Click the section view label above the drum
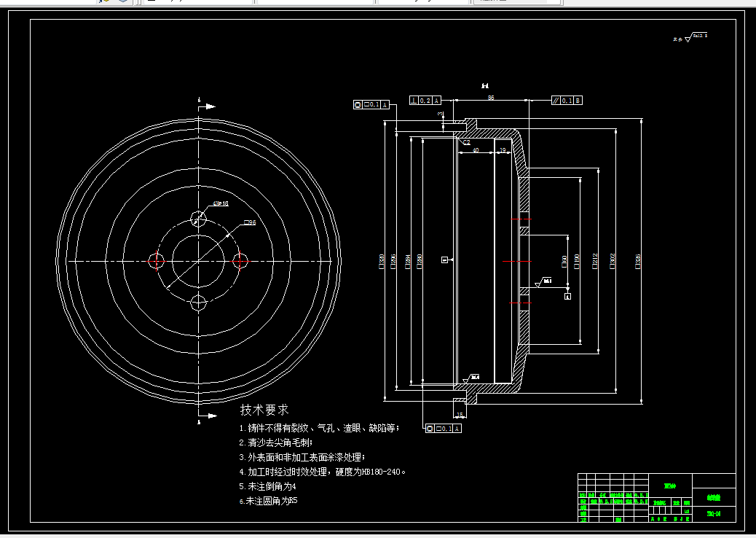The width and height of the screenshot is (756, 538). pyautogui.click(x=485, y=86)
